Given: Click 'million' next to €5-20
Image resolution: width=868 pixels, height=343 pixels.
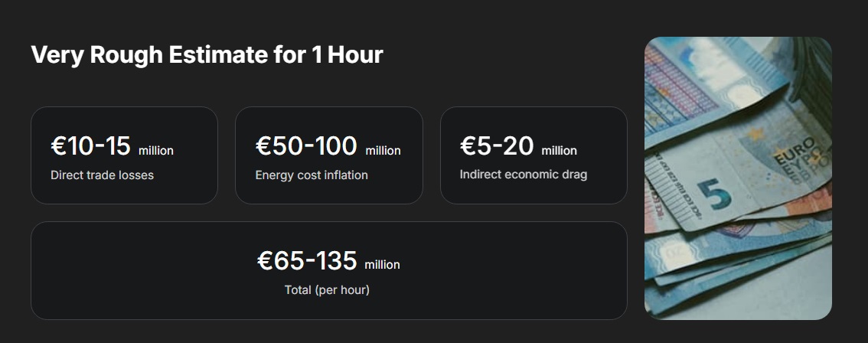Looking at the screenshot, I should [x=559, y=151].
